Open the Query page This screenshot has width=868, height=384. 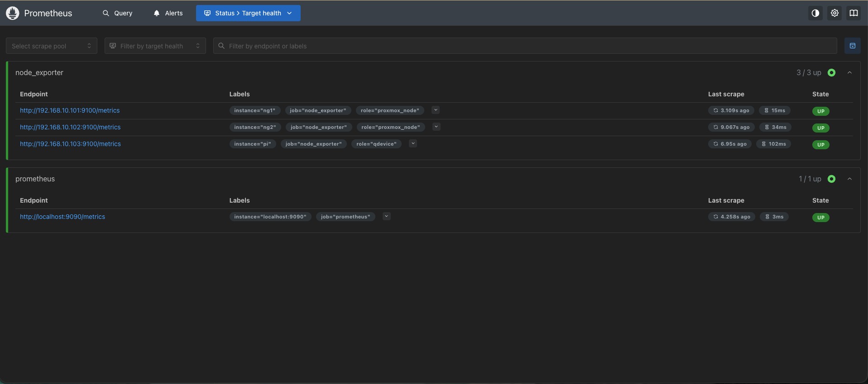(118, 13)
